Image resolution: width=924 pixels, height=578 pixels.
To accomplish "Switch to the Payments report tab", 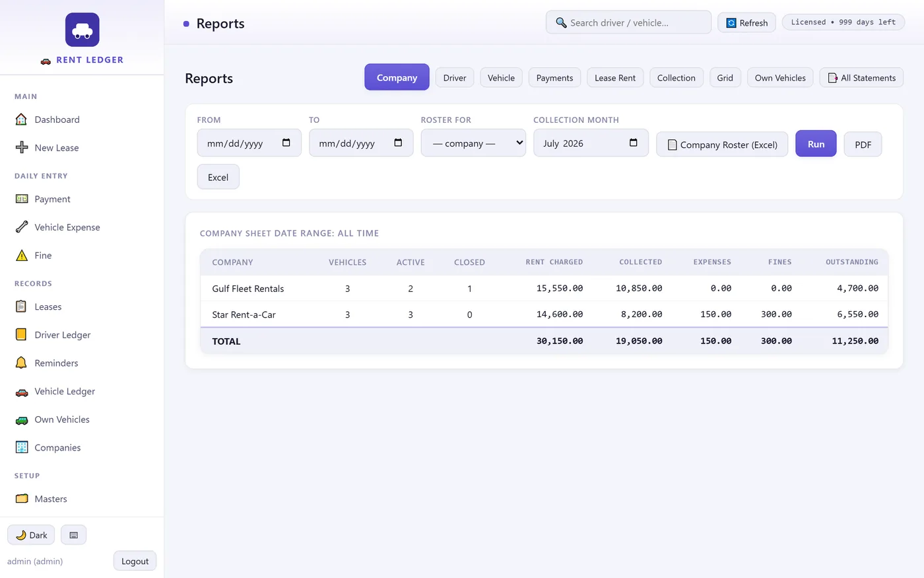I will click(554, 78).
